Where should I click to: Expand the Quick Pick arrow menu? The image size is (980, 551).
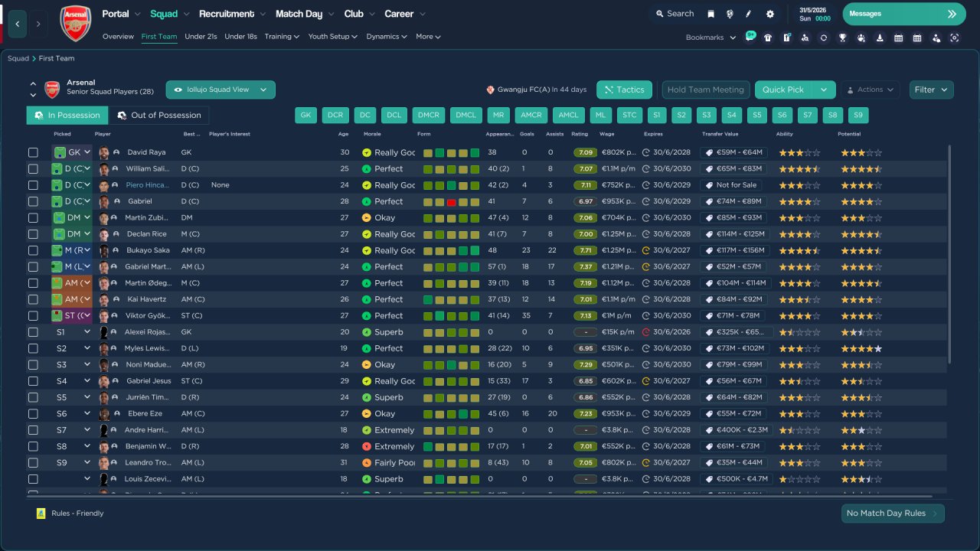pos(823,90)
